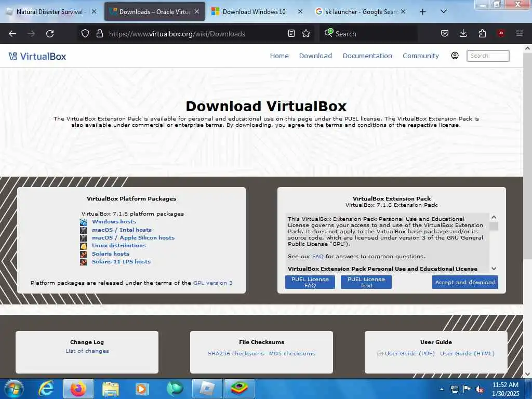Open User Guide (HTML) link
532x399 pixels.
[467, 353]
